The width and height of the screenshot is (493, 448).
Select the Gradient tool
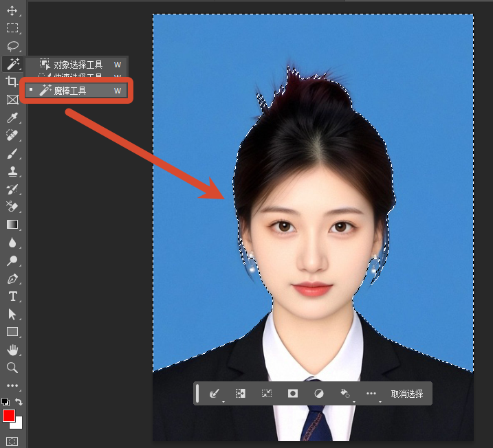pyautogui.click(x=12, y=224)
